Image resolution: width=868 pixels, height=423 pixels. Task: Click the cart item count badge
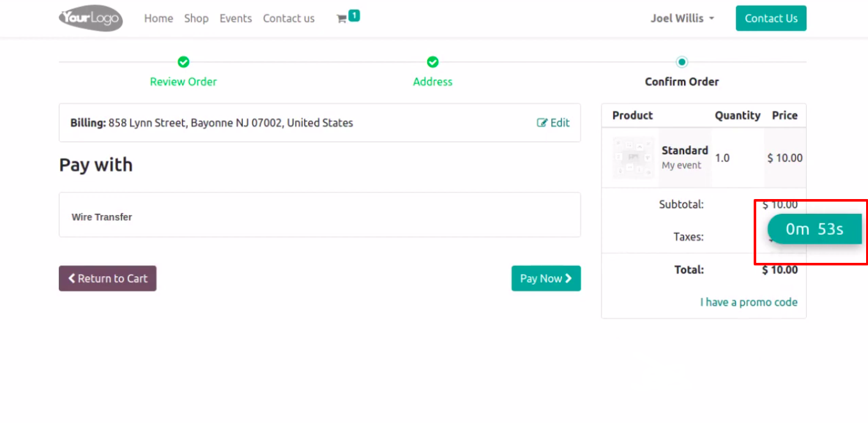(x=354, y=15)
